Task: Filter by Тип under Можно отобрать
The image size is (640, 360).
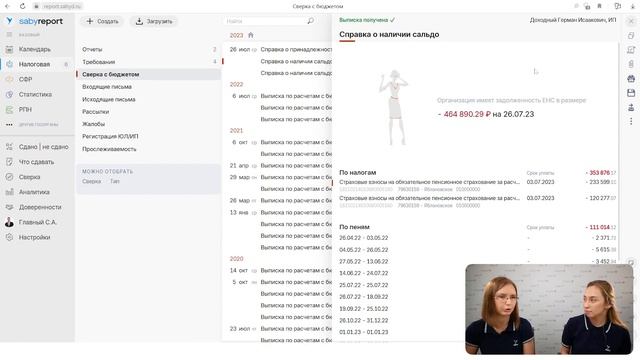Action: [115, 182]
